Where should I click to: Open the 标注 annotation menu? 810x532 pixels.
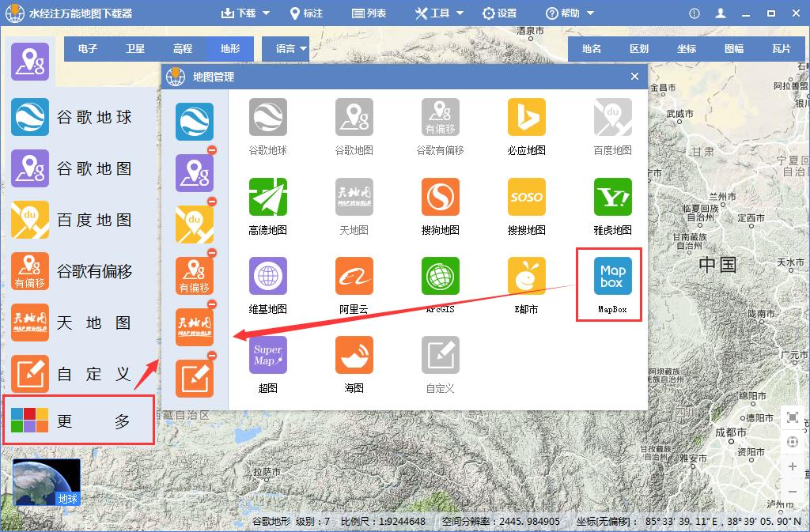point(306,13)
